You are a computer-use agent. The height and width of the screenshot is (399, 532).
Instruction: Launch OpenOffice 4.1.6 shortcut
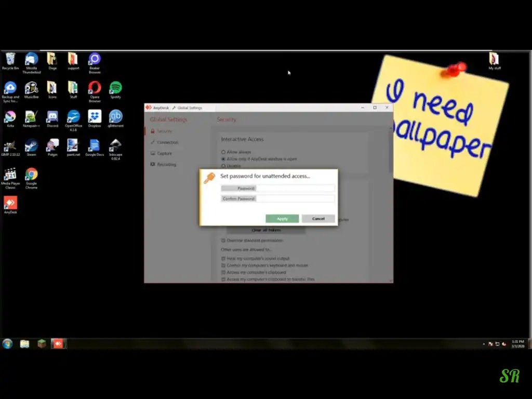[x=73, y=121]
